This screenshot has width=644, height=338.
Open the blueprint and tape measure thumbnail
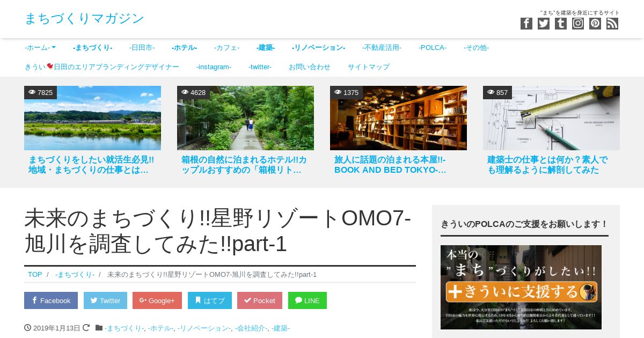[x=551, y=118]
